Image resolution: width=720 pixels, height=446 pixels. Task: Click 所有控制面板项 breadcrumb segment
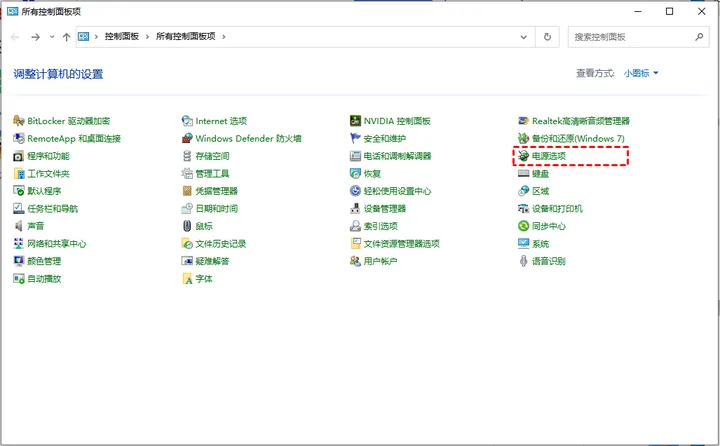pyautogui.click(x=186, y=36)
